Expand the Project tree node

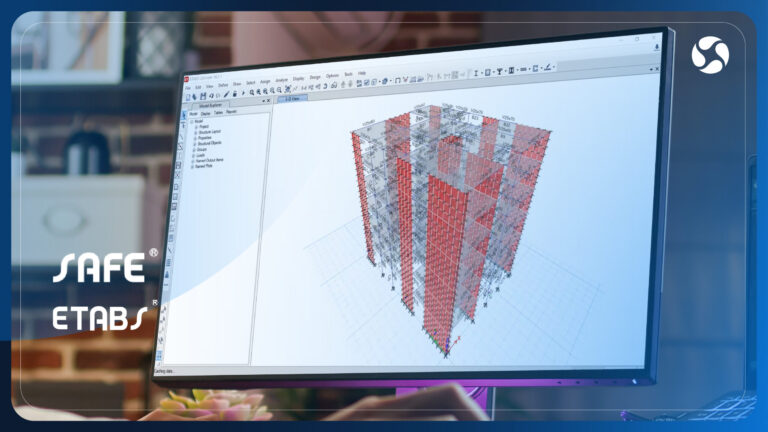point(194,128)
